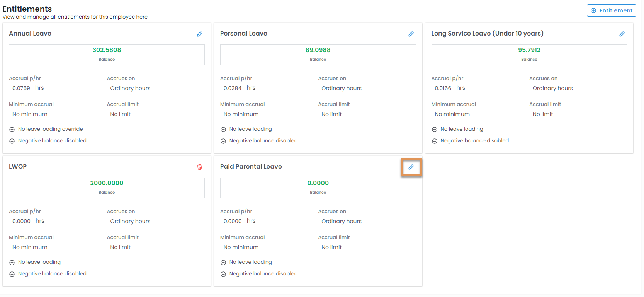This screenshot has height=297, width=644.
Task: Click Annual Leave no leave loading override icon
Action: tap(12, 130)
